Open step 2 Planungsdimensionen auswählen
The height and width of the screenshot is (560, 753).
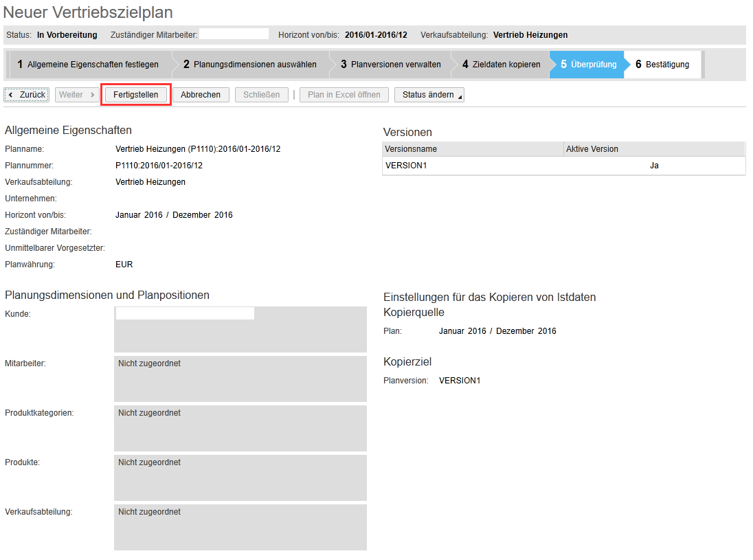249,65
